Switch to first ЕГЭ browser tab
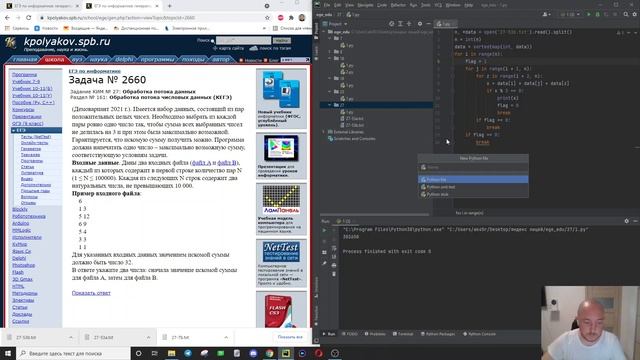 point(42,6)
